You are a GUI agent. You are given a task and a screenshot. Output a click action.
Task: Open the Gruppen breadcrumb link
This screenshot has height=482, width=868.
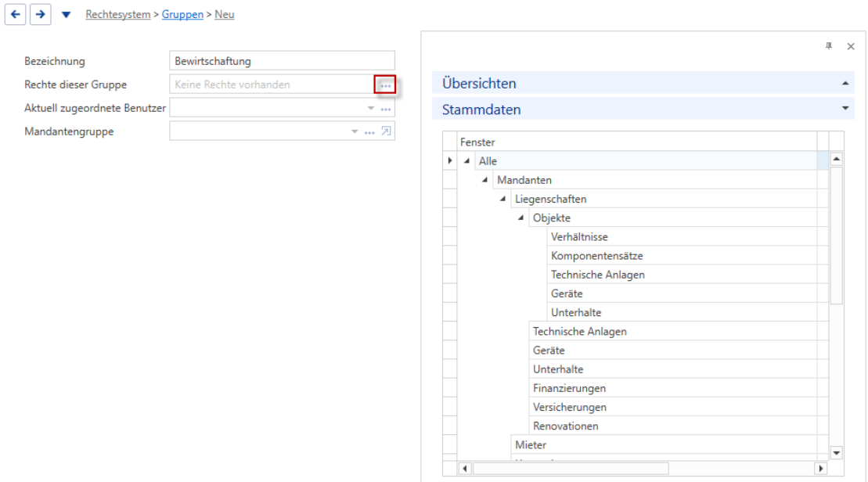click(x=182, y=14)
